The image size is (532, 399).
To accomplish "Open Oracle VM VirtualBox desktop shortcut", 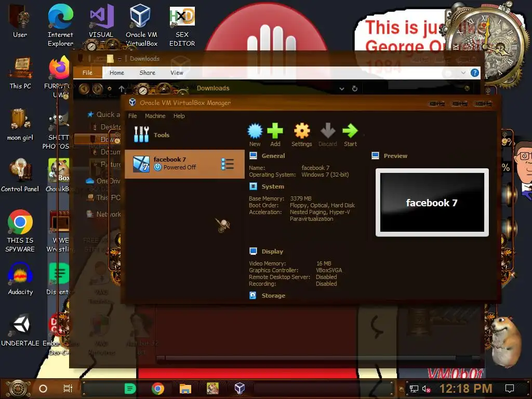I will pyautogui.click(x=141, y=25).
